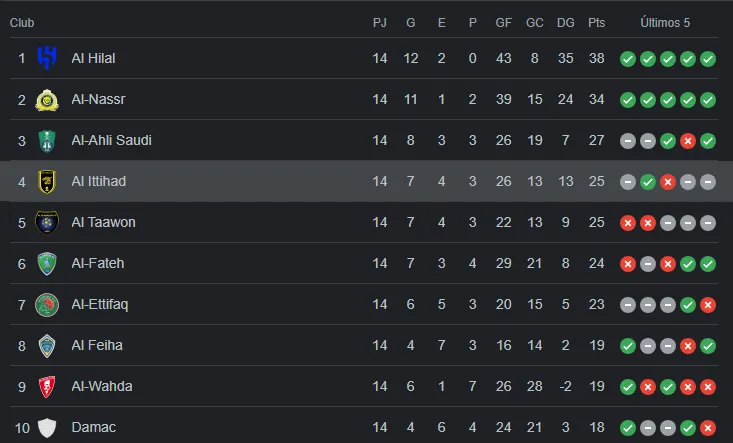Click the Al-Wahda club crest

tap(47, 386)
